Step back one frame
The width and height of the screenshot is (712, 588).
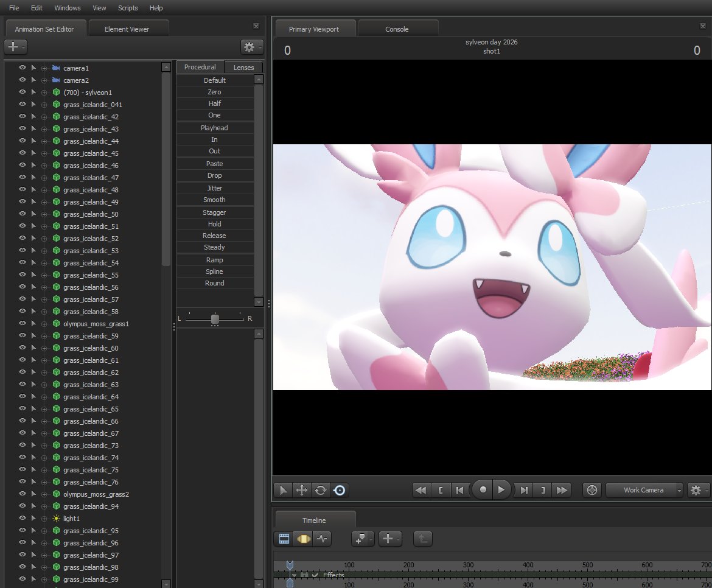(459, 490)
